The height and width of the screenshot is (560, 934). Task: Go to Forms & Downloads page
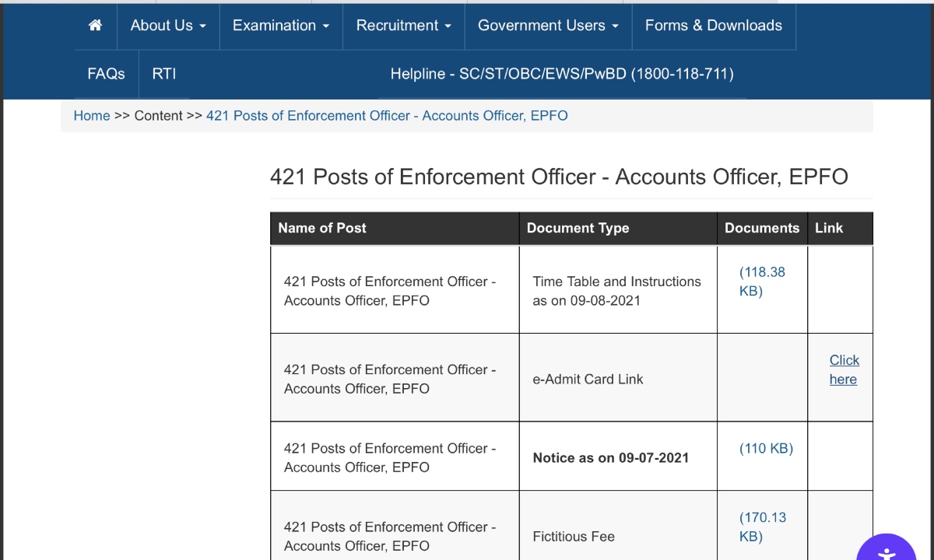[x=713, y=26]
